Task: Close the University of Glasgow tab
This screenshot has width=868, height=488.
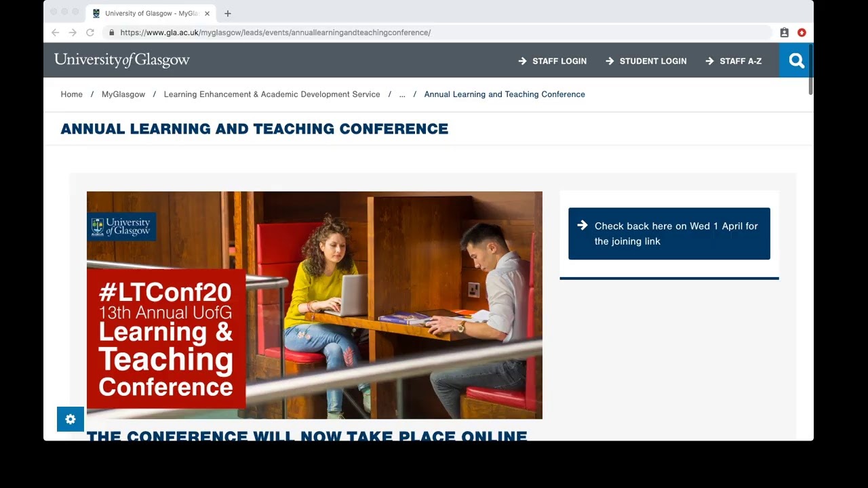Action: pyautogui.click(x=208, y=14)
